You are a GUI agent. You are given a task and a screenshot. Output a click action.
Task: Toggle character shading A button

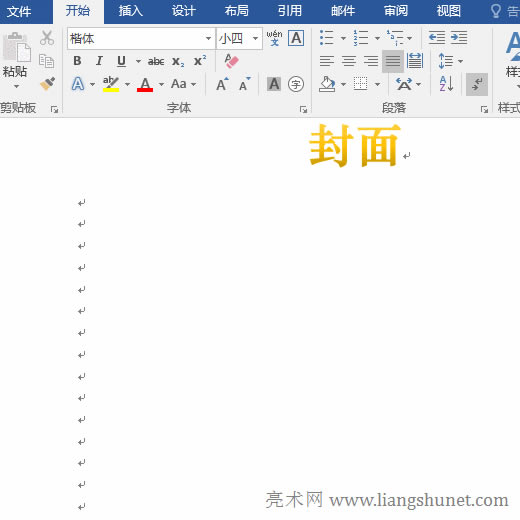pos(274,84)
